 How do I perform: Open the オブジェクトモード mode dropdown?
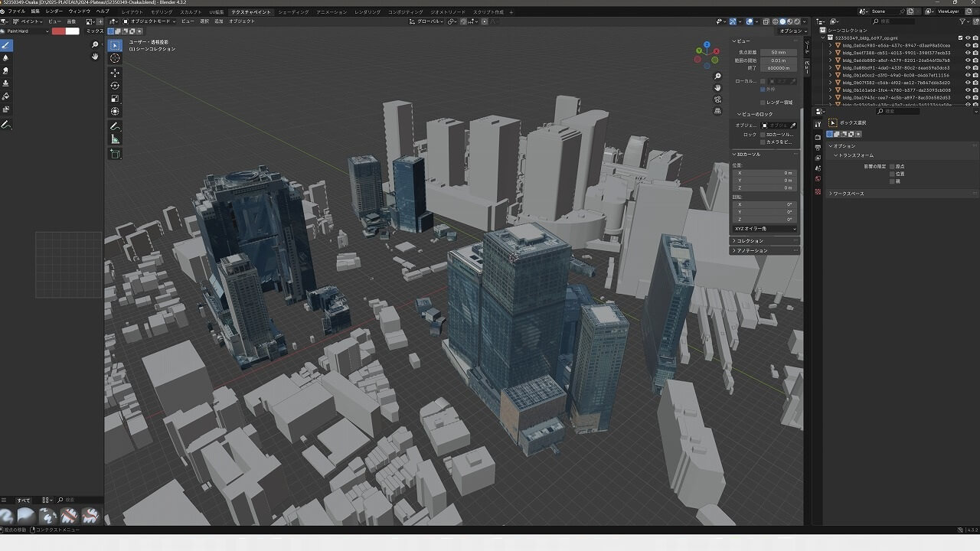pos(150,21)
